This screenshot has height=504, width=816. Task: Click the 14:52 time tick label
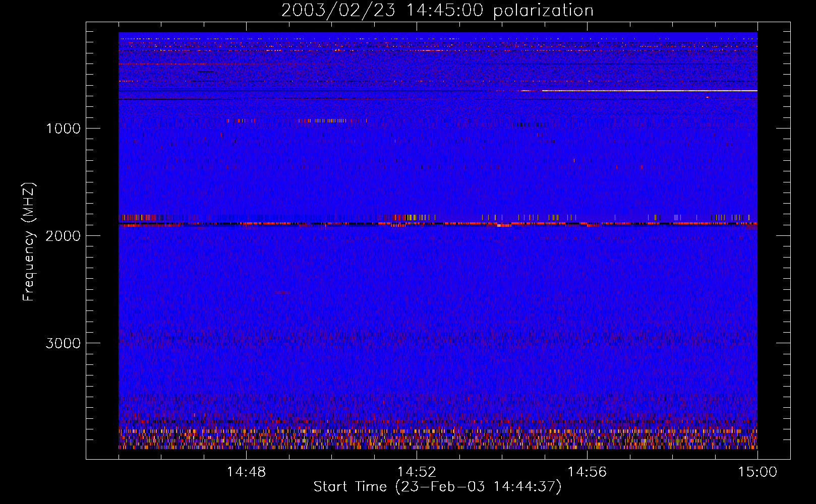(x=417, y=472)
